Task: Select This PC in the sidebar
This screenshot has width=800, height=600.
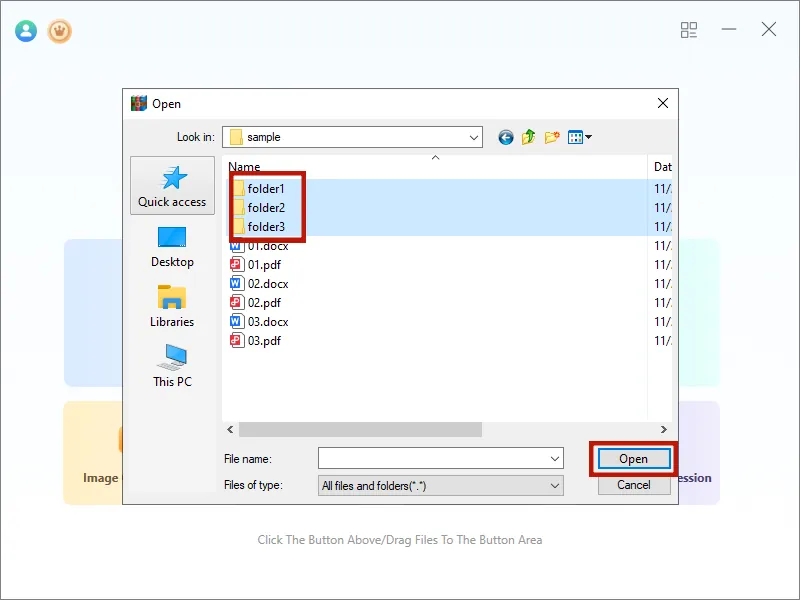Action: (x=171, y=366)
